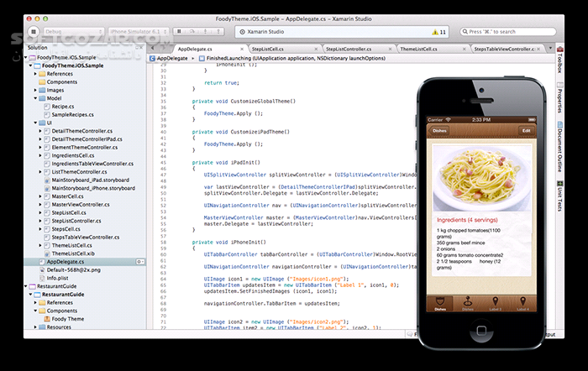The image size is (588, 371).
Task: Click AppDelegate in the breadcrumb bar
Action: [172, 59]
